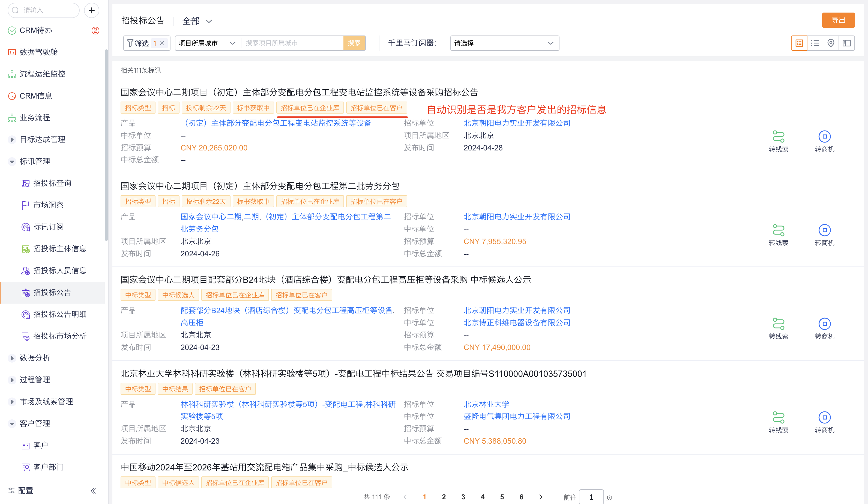
Task: Click 转线索 for 北京林业大学 tender
Action: pos(779,423)
